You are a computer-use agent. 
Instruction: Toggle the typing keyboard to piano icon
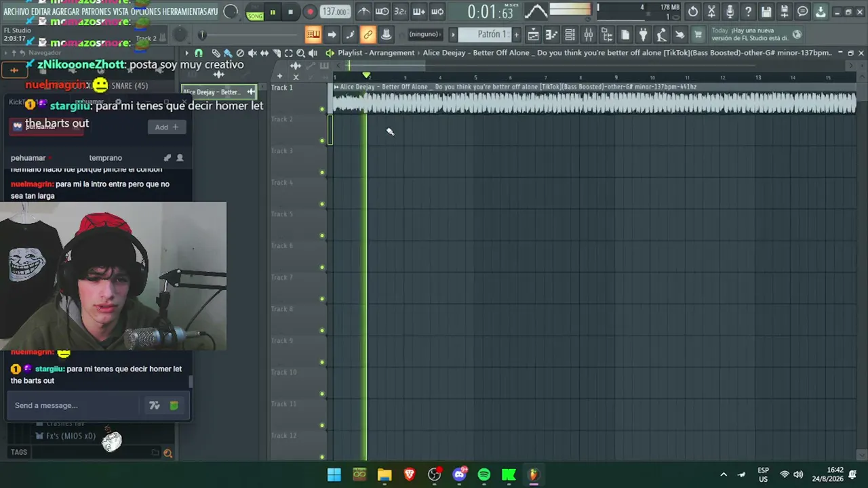[x=313, y=35]
